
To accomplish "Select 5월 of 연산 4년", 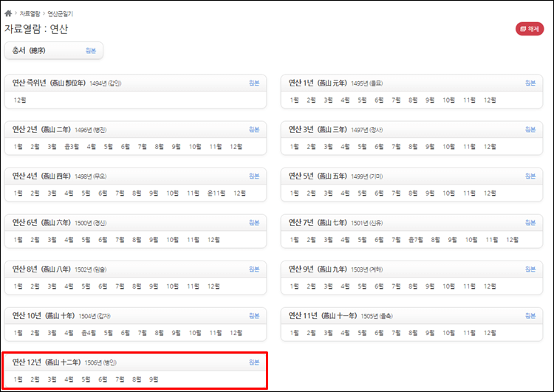I will (x=86, y=193).
